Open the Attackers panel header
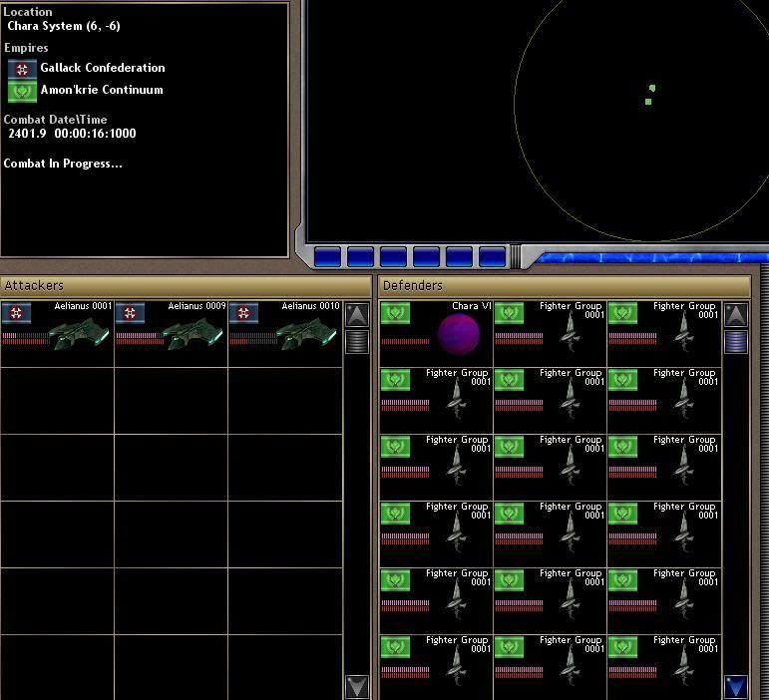Screen dimensions: 769x700 click(186, 285)
